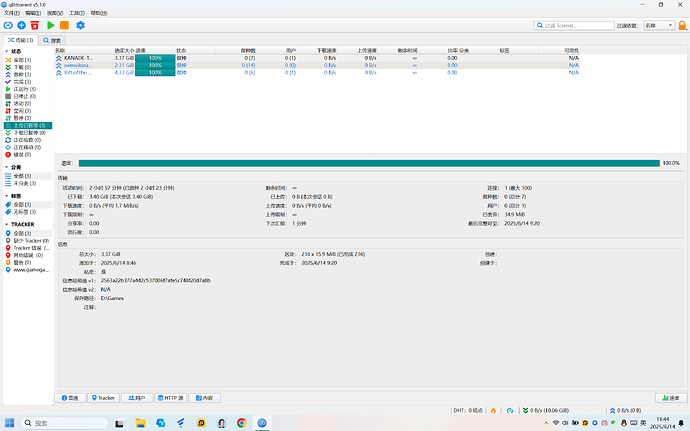Click the orange stop torrent icon
The width and height of the screenshot is (690, 431).
64,26
